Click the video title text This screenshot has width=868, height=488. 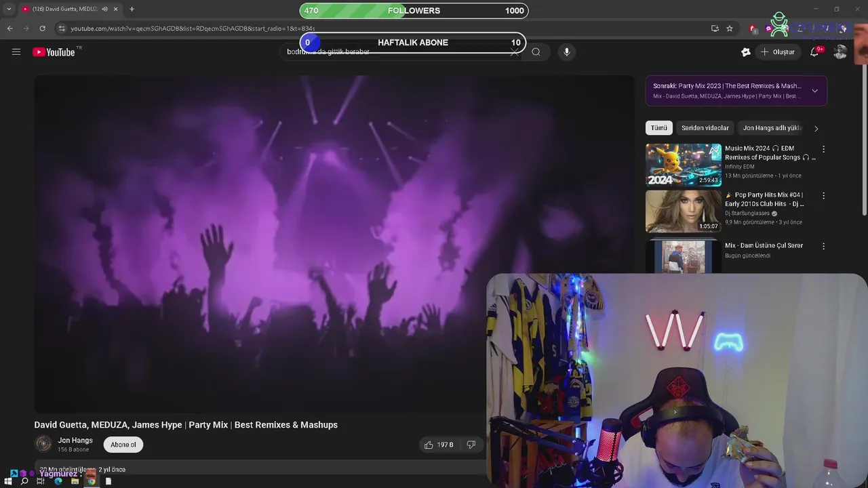186,425
